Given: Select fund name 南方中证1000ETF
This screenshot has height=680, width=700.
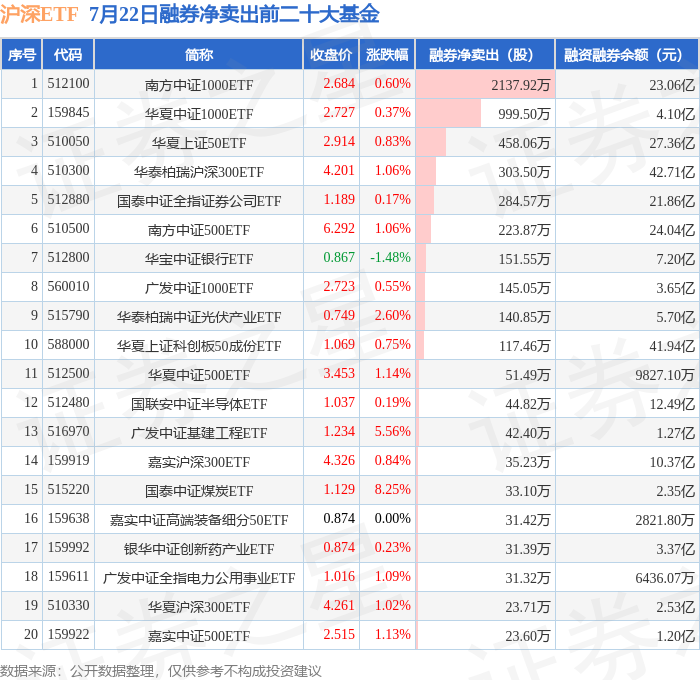Looking at the screenshot, I should click(x=199, y=85).
